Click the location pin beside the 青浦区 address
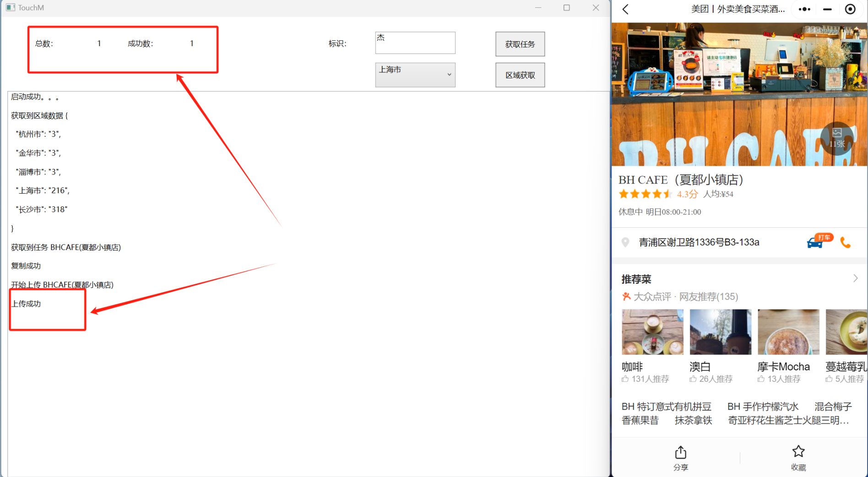The width and height of the screenshot is (868, 477). tap(625, 242)
